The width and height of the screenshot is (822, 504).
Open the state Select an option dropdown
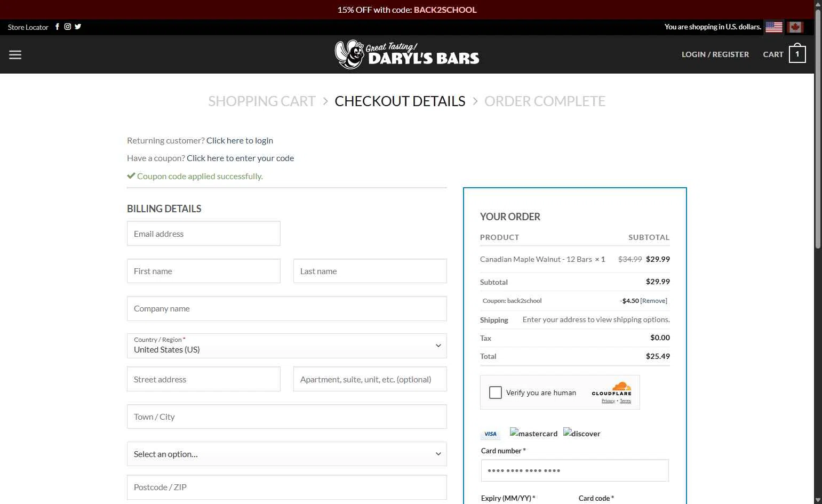point(287,454)
